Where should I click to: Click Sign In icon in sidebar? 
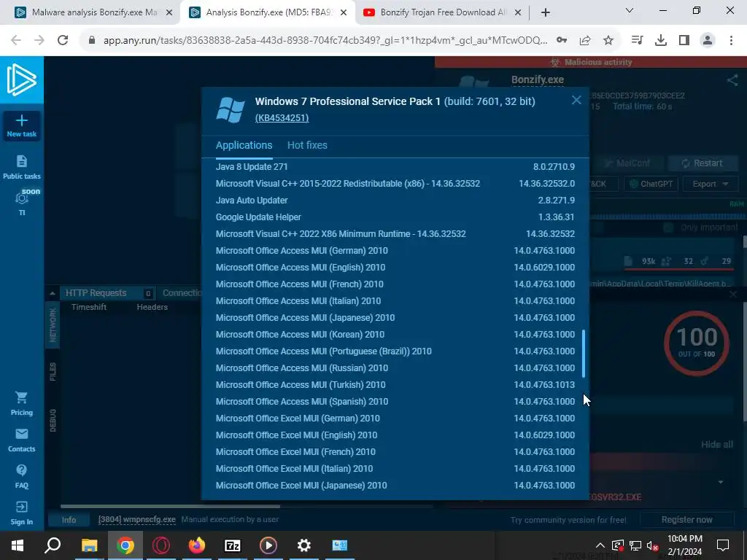[21, 507]
